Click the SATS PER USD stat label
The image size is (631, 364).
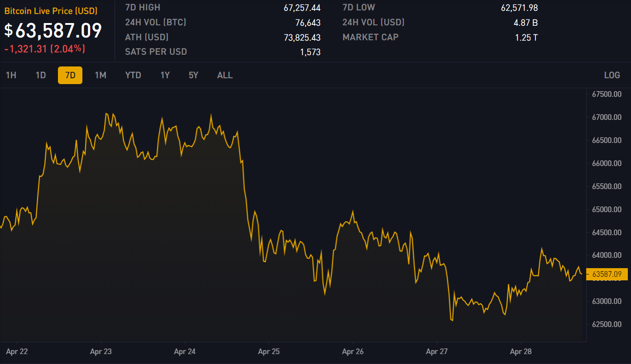(x=156, y=52)
